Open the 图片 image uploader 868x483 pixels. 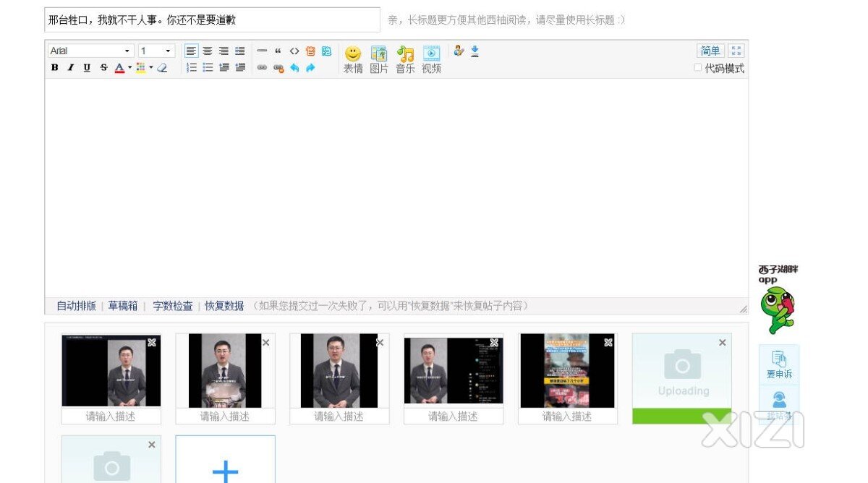tap(379, 59)
